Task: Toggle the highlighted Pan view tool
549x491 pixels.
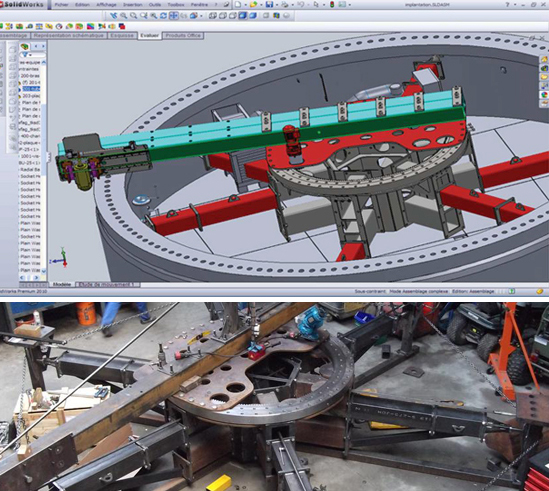Action: point(174,16)
